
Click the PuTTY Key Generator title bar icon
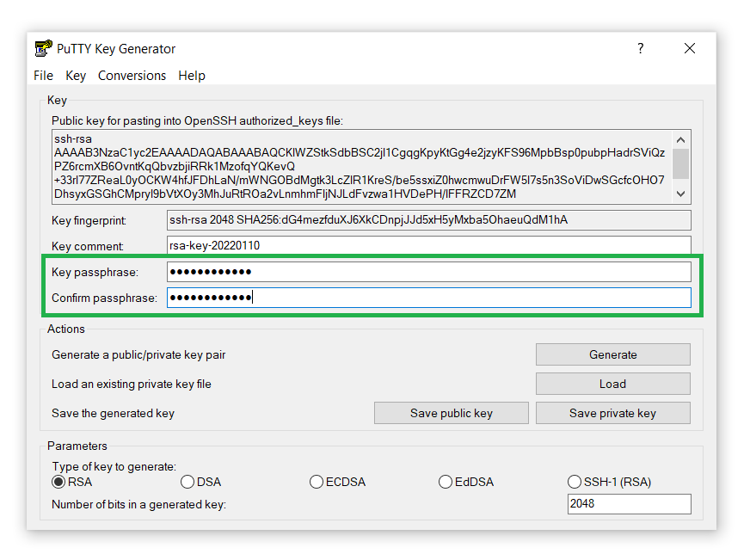44,48
